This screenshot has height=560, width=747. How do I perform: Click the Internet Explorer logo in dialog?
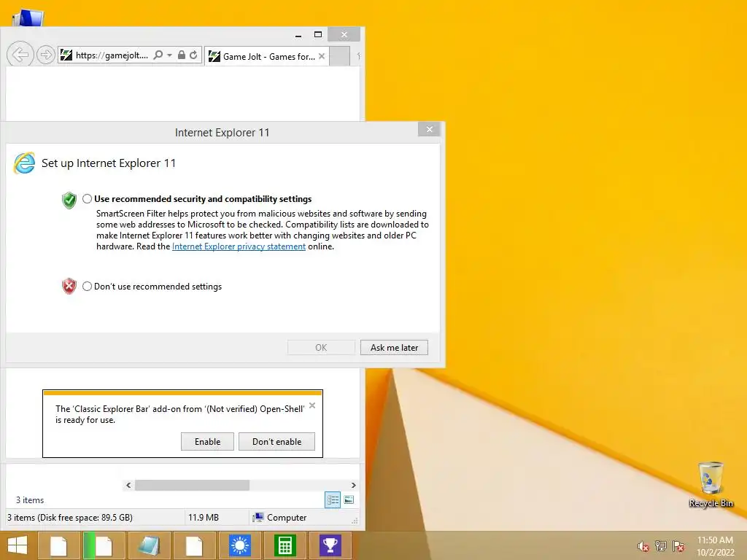click(x=24, y=163)
